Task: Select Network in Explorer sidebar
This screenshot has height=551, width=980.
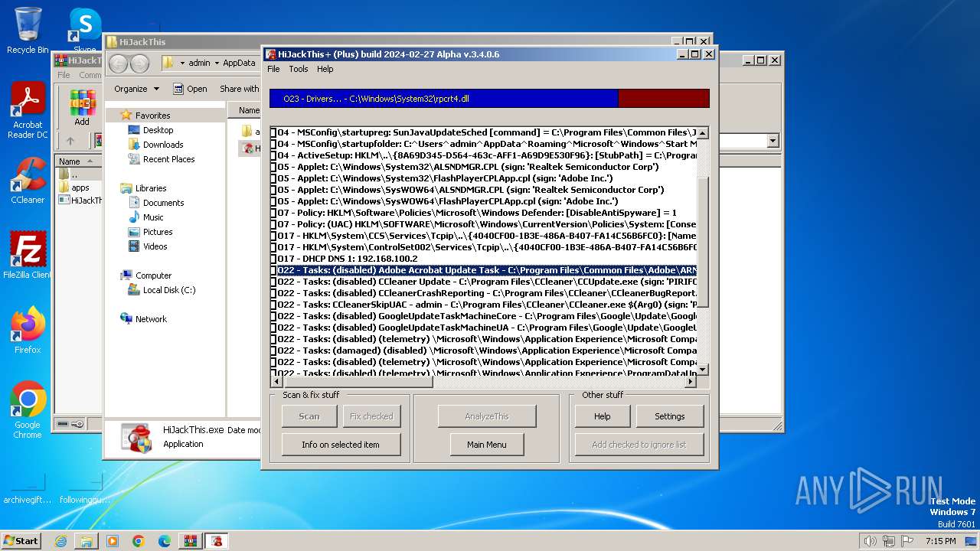Action: click(x=150, y=319)
